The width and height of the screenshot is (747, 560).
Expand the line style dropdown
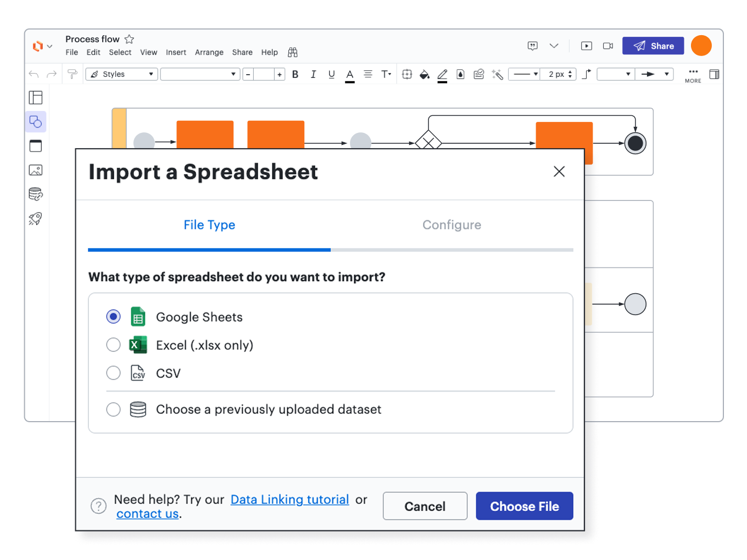pos(525,74)
